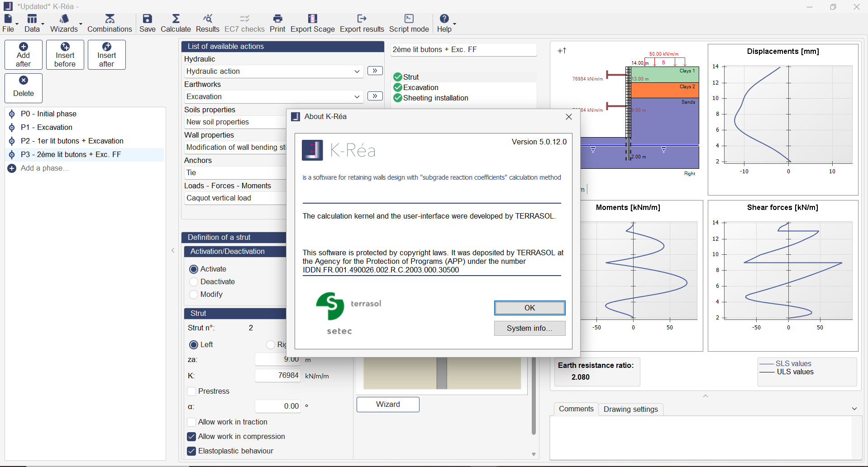Click Export results toolbar icon
868x467 pixels.
[x=362, y=19]
